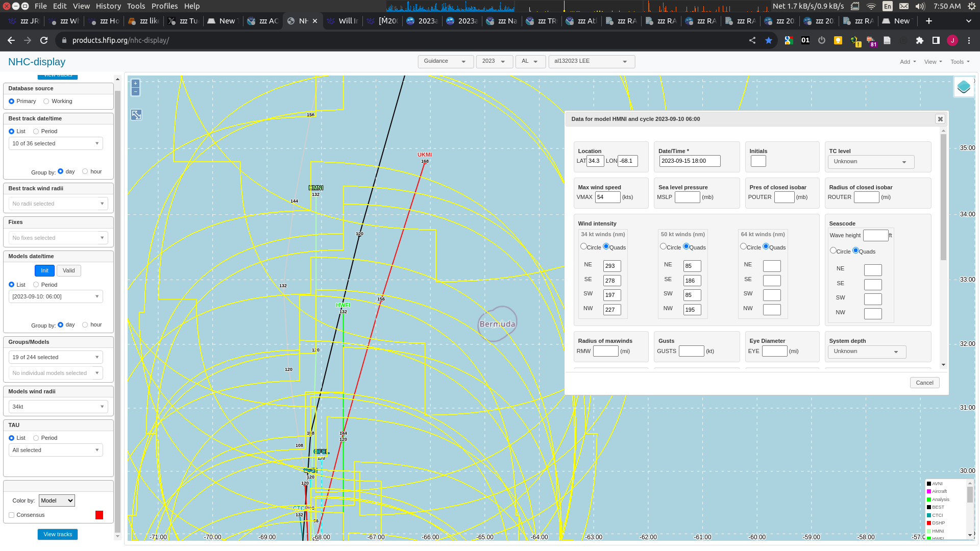The image size is (980, 551).
Task: Select Circle for 34 kt winds
Action: 583,246
